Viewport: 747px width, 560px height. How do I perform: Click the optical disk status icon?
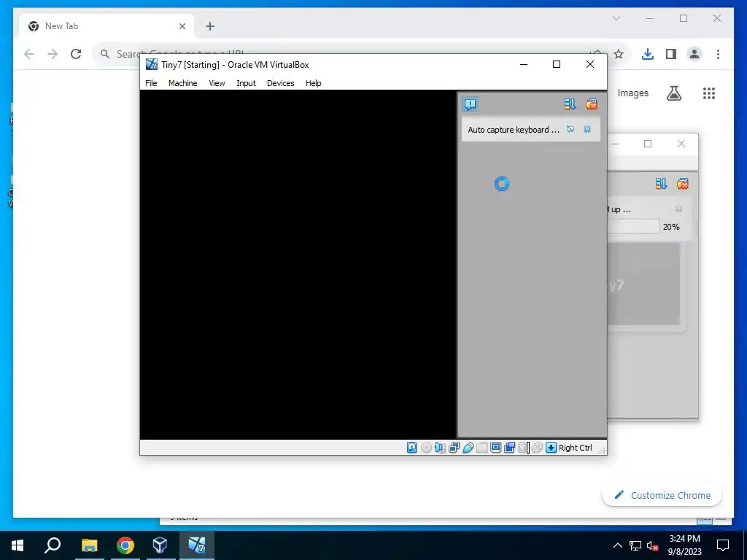pos(426,448)
